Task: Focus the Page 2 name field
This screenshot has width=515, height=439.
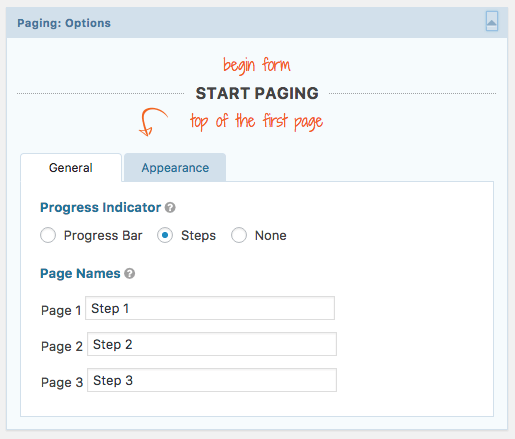Action: (x=212, y=344)
